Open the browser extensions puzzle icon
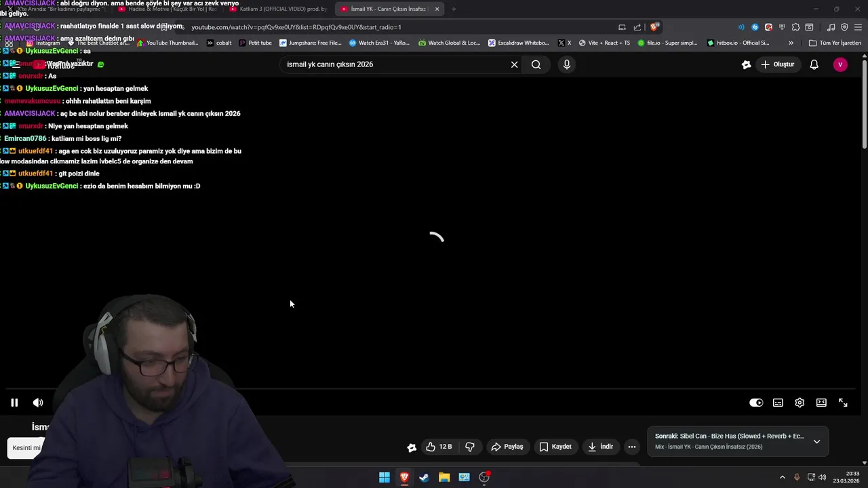The width and height of the screenshot is (868, 488). click(x=795, y=27)
